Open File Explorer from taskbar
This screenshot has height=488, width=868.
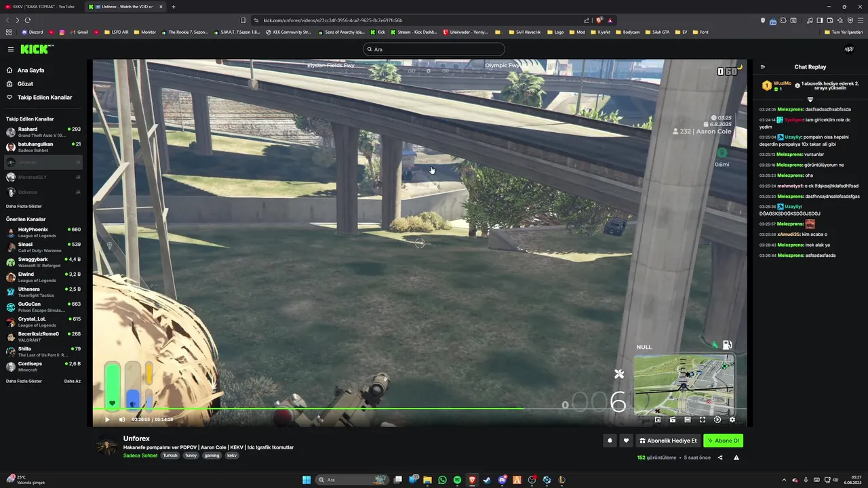point(427,480)
